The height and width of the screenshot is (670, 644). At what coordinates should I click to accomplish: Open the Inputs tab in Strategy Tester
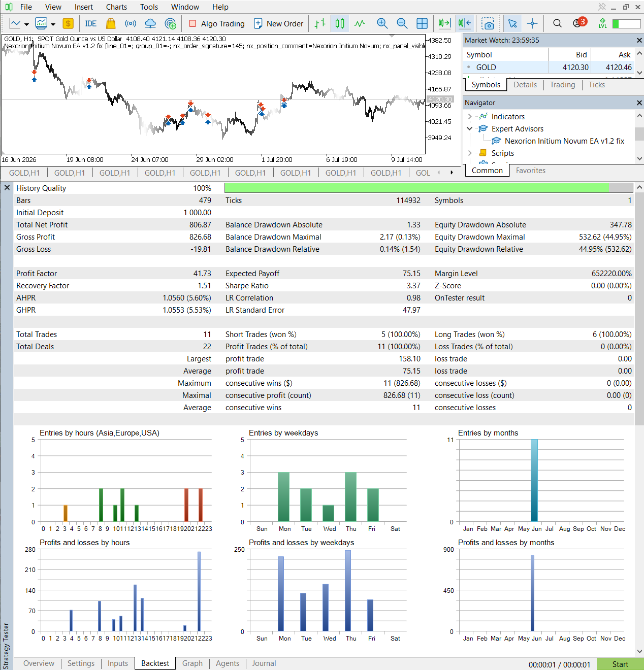point(118,663)
